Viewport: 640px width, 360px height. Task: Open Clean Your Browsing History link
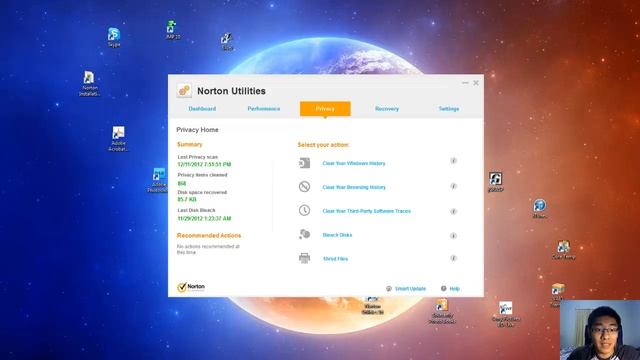pos(354,187)
